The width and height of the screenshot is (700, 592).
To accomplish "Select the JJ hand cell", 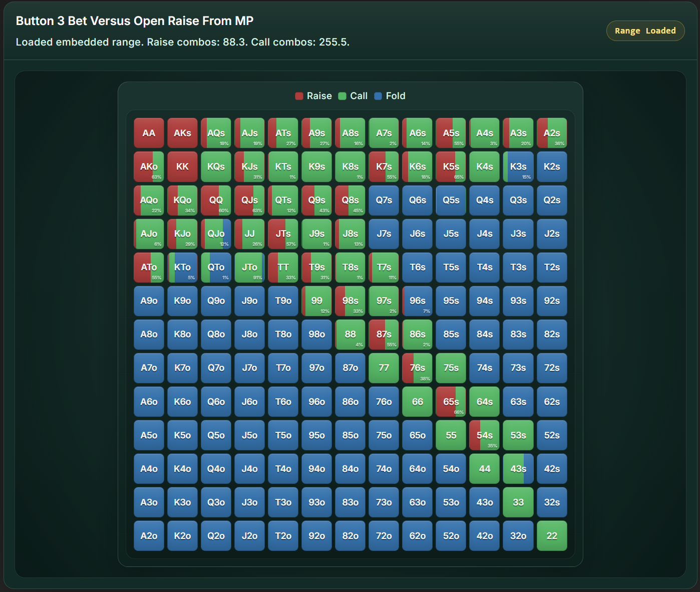I will pos(249,234).
